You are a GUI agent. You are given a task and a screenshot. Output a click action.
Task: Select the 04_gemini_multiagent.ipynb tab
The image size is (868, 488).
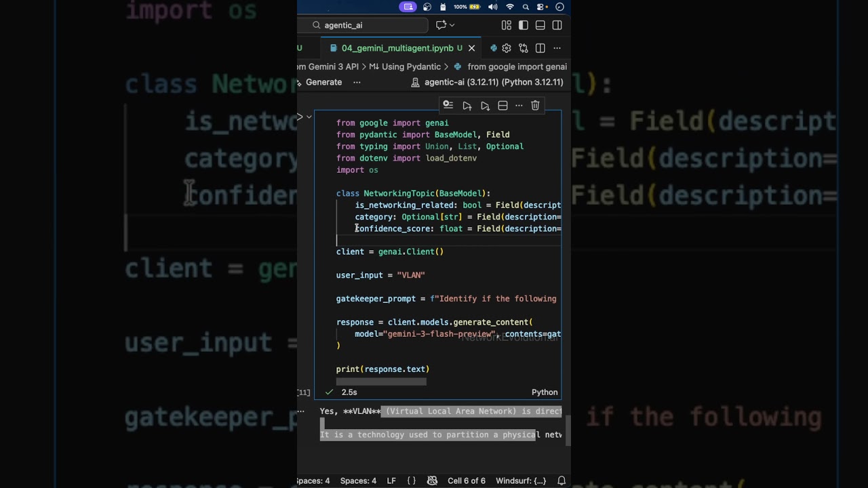(x=397, y=48)
